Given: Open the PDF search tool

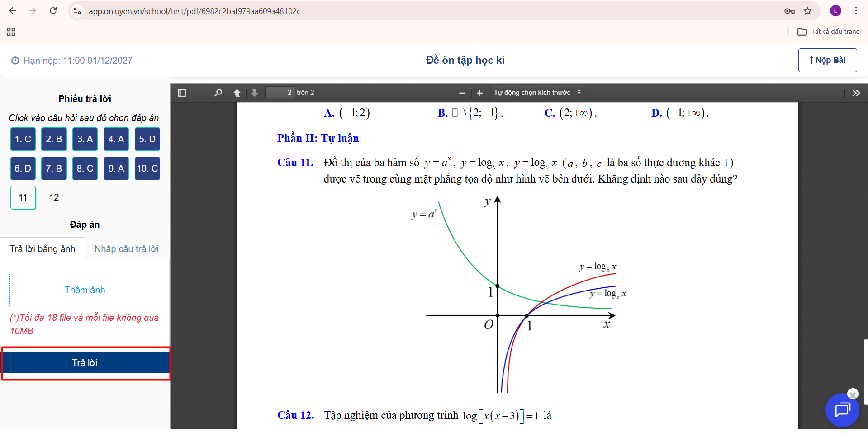Looking at the screenshot, I should (218, 93).
